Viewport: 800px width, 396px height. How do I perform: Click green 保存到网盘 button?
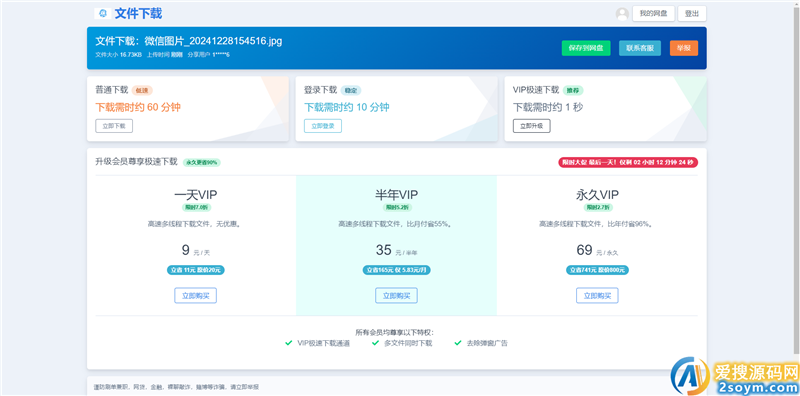586,48
